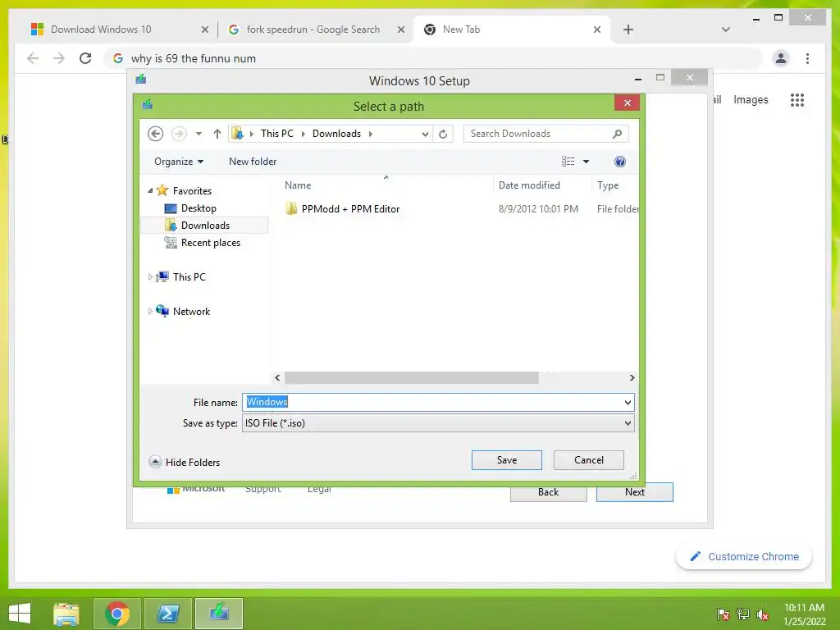Open the dialog help button
This screenshot has width=840, height=630.
click(x=620, y=162)
